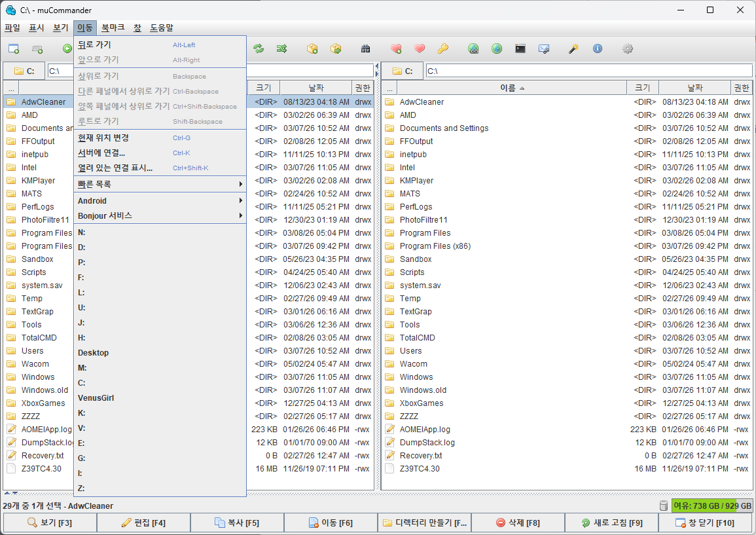Click the free space 738 GB / 929 GB bar

tap(711, 506)
